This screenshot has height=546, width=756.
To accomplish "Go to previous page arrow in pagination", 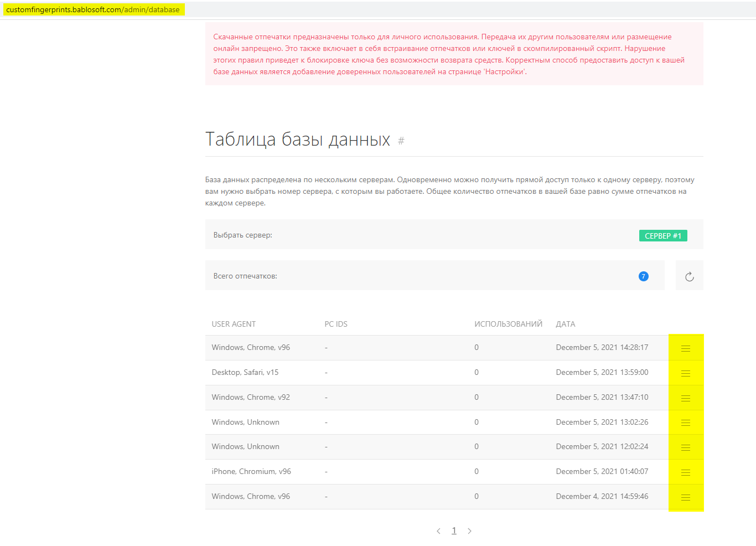I will pyautogui.click(x=438, y=531).
